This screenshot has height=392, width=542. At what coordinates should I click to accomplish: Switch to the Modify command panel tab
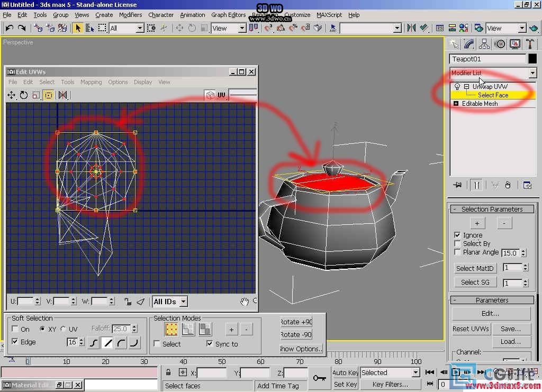click(x=469, y=44)
